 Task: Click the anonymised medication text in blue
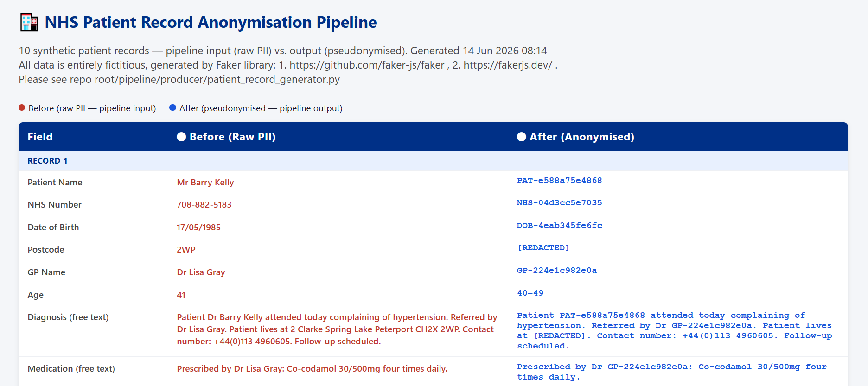672,372
